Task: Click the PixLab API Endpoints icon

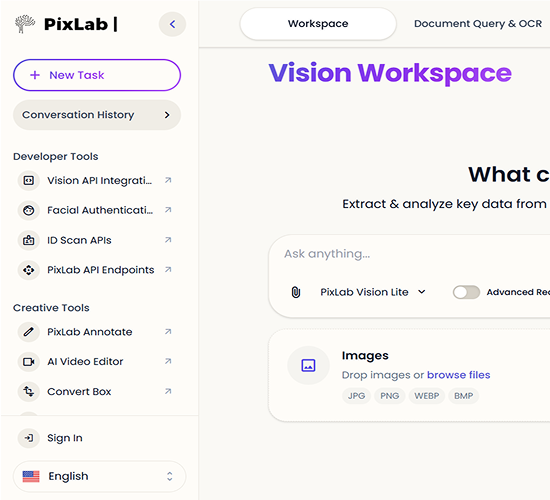Action: pyautogui.click(x=28, y=270)
